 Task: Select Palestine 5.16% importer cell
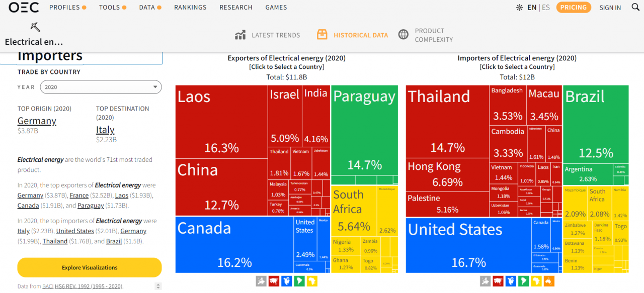click(x=447, y=204)
